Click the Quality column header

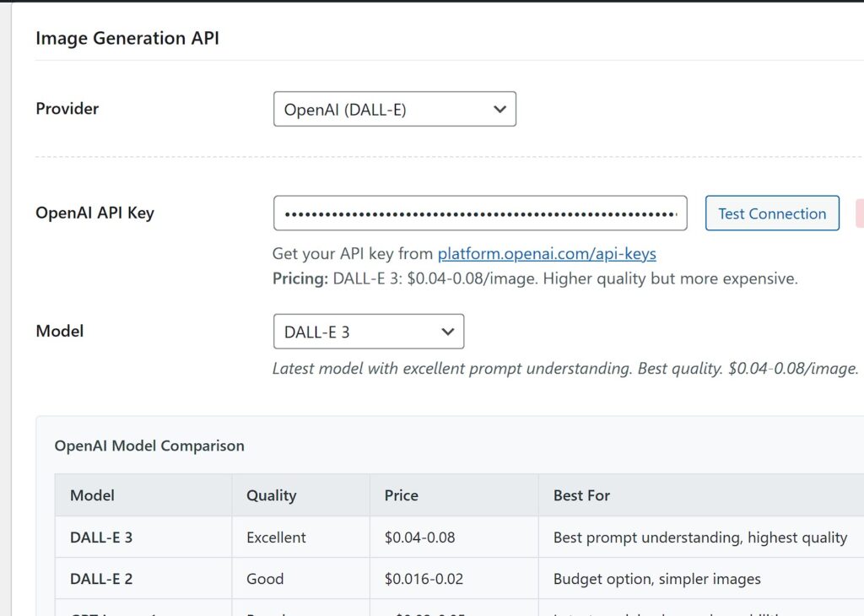tap(271, 495)
